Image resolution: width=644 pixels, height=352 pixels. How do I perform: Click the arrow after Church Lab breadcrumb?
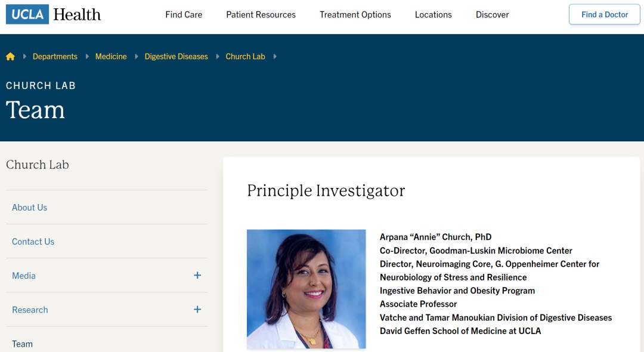coord(275,57)
